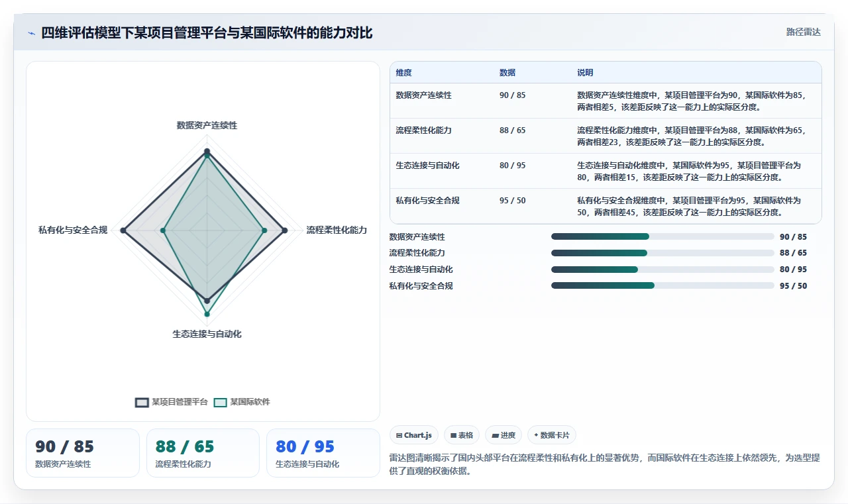Click the Chart.js tag
The height and width of the screenshot is (504, 848).
414,435
